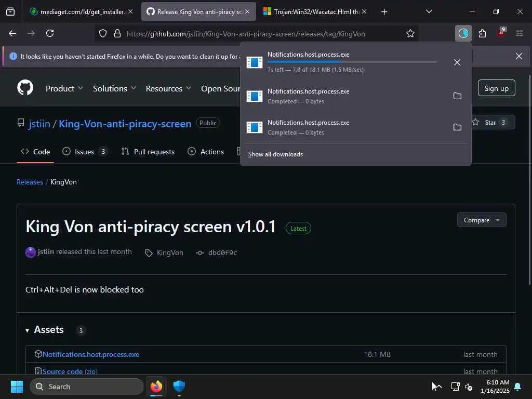Open notification bell in system tray
The image size is (532, 399).
click(518, 387)
